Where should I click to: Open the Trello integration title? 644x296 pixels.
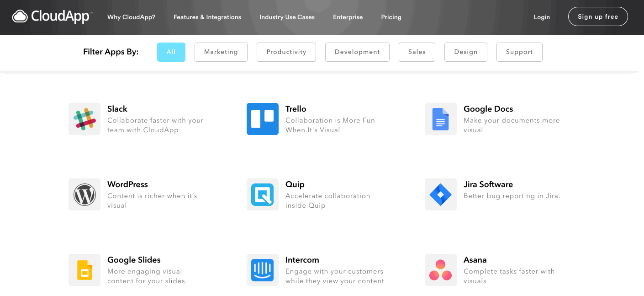tap(296, 109)
